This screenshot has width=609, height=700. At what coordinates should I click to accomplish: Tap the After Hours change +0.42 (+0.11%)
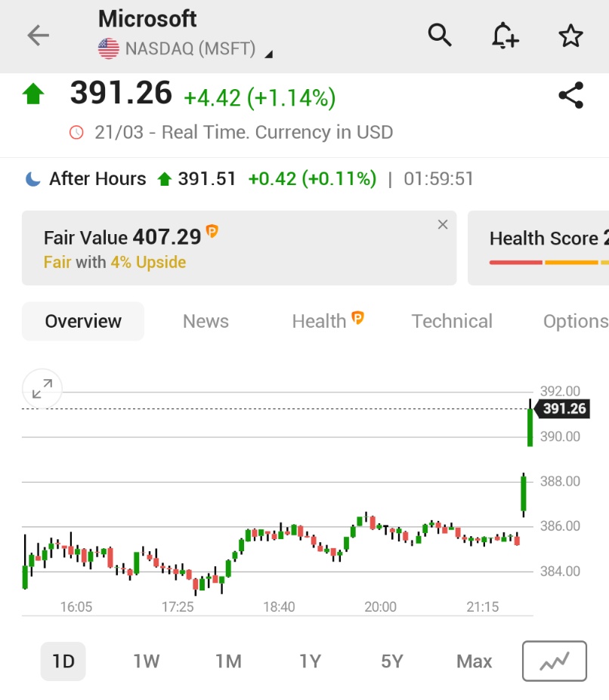pyautogui.click(x=312, y=178)
